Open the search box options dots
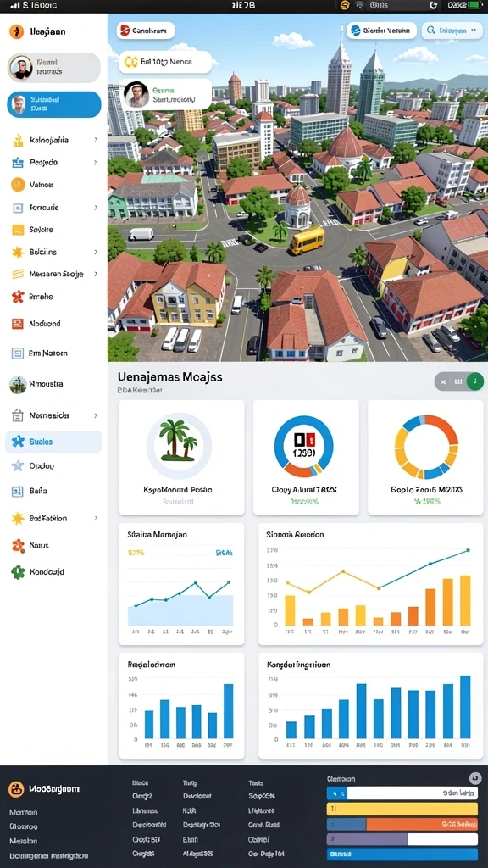The width and height of the screenshot is (488, 868). (474, 31)
